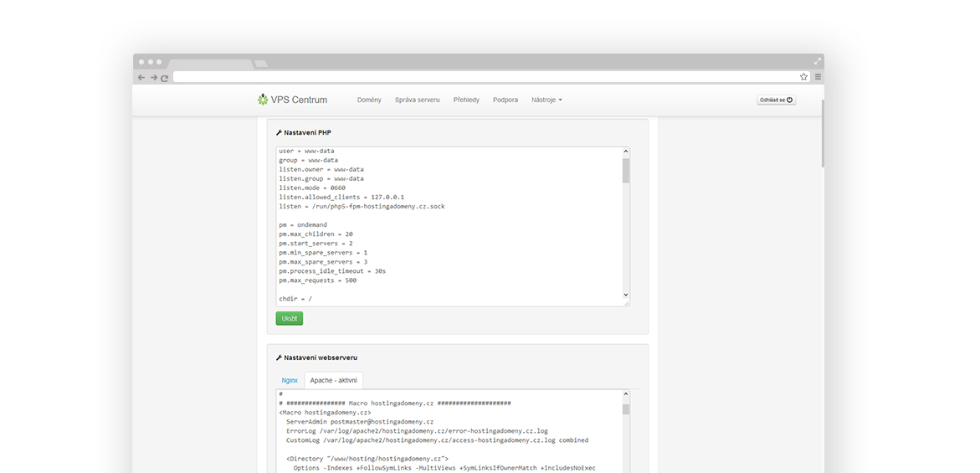The height and width of the screenshot is (473, 980).
Task: Click the browser back arrow
Action: click(x=141, y=77)
